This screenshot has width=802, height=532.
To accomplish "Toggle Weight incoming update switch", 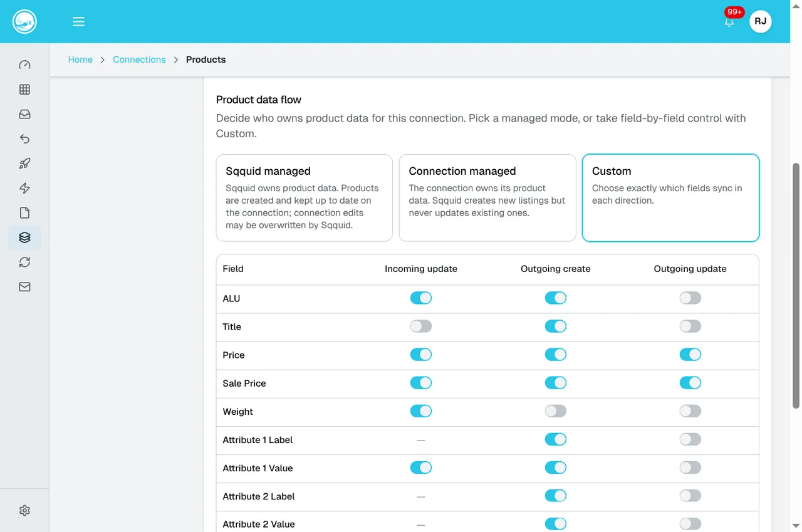I will coord(421,411).
